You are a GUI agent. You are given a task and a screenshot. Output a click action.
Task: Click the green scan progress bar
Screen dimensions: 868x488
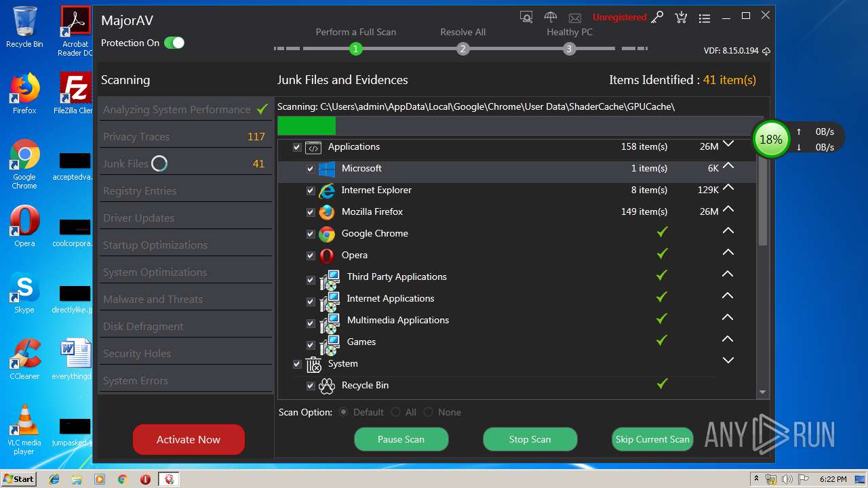307,125
